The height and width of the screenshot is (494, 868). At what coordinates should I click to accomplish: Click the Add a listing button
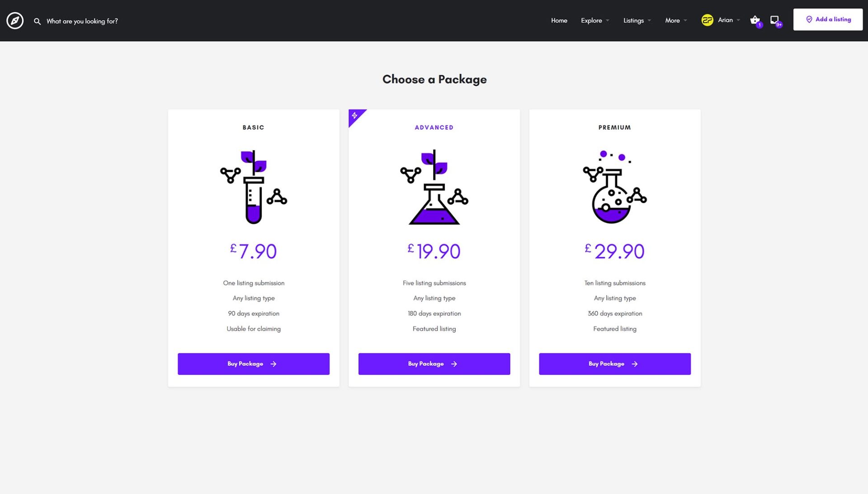point(828,19)
